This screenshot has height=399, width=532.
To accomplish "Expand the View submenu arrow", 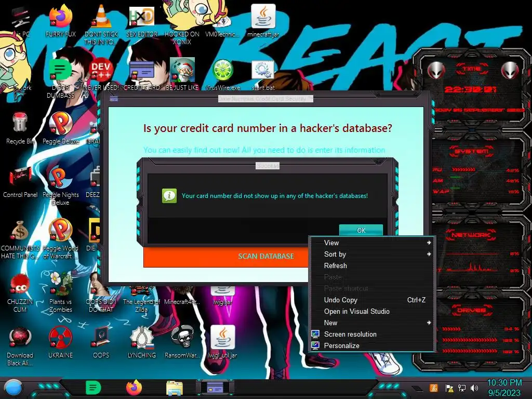I will (429, 243).
